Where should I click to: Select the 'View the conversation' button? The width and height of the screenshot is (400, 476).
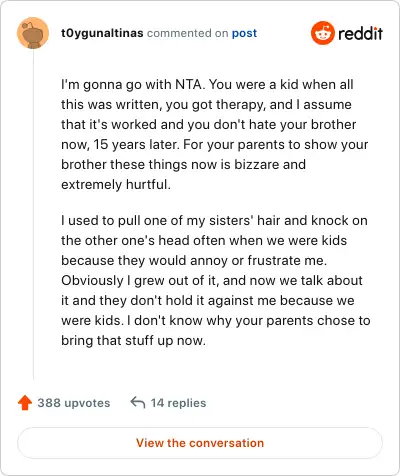pyautogui.click(x=200, y=443)
